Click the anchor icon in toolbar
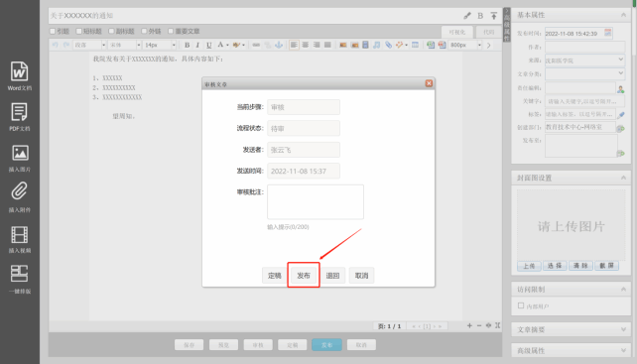 pyautogui.click(x=279, y=45)
